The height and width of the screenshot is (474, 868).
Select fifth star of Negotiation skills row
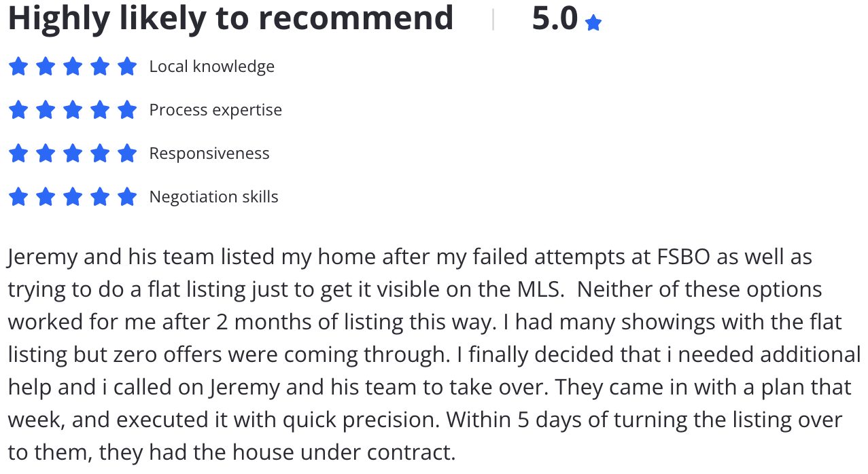click(127, 197)
